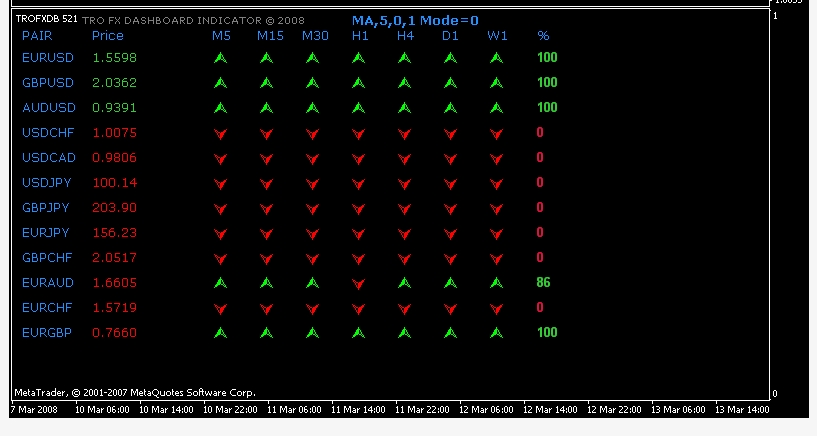Click the EURUSD M5 green up arrow
Image resolution: width=817 pixels, height=436 pixels.
220,58
